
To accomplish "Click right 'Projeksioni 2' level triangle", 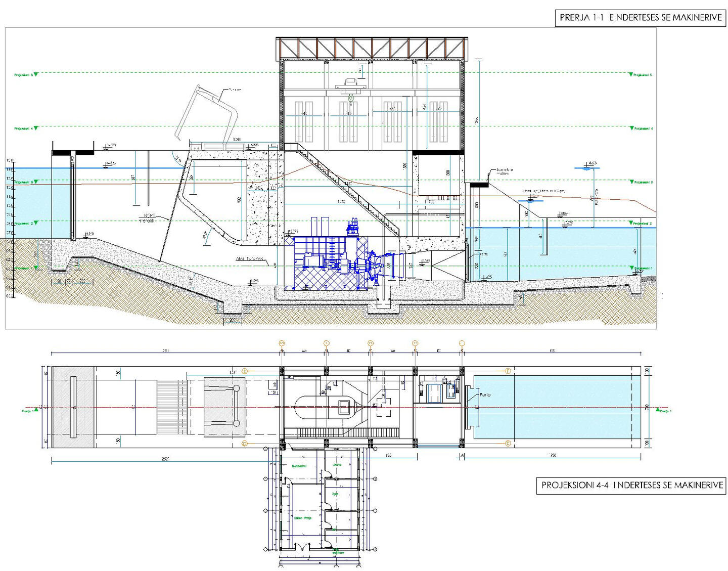I will (x=631, y=223).
